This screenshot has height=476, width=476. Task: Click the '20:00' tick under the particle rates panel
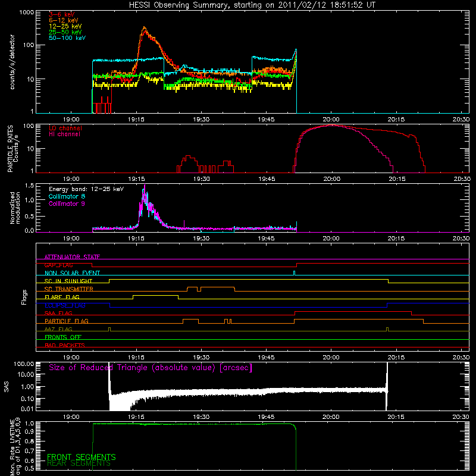(x=332, y=179)
